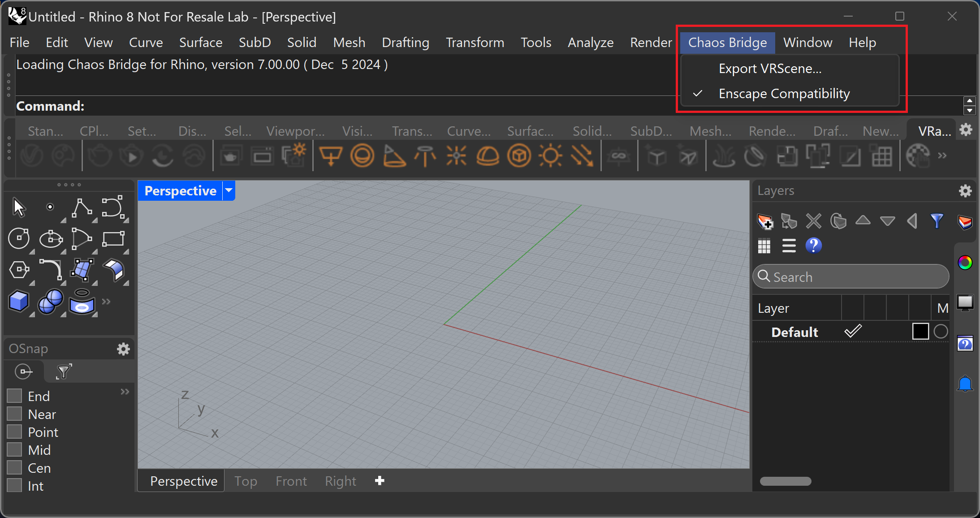
Task: Create a Box solid
Action: tap(19, 301)
